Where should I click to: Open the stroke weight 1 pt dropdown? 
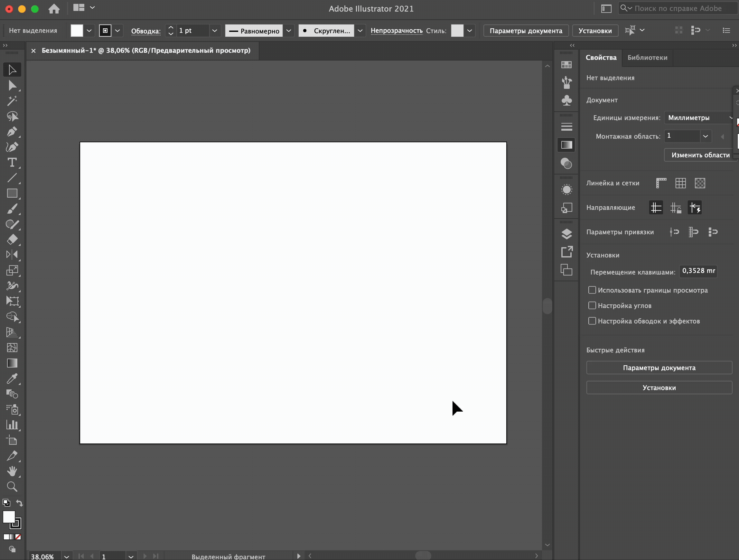point(214,31)
